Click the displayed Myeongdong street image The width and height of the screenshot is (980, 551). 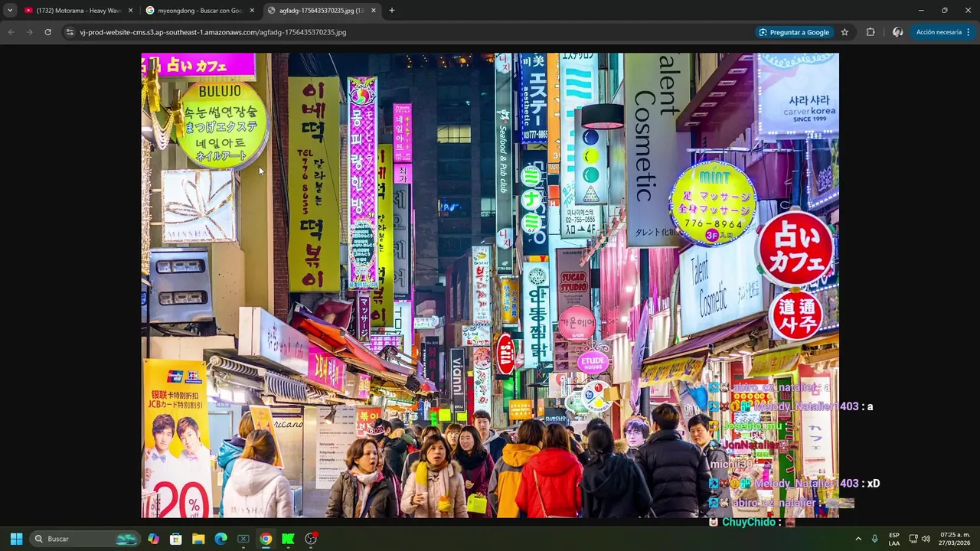tap(490, 285)
